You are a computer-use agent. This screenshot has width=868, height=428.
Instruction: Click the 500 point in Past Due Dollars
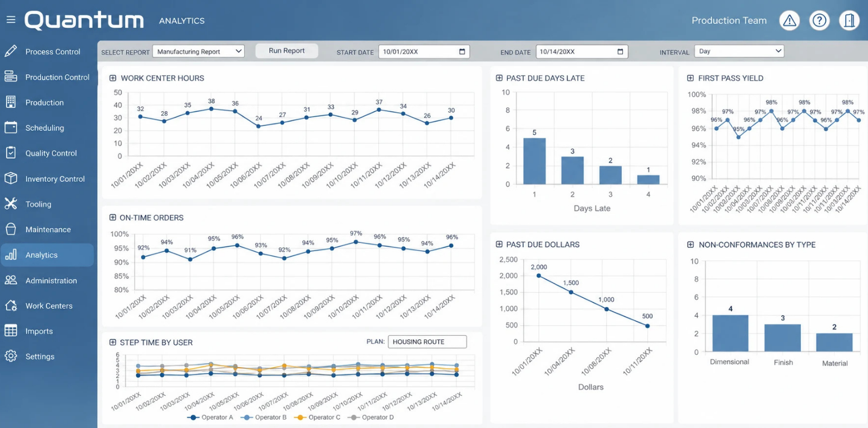coord(647,326)
